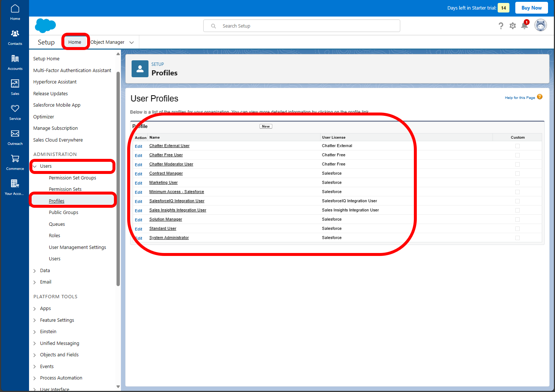Toggle Custom checkbox for Solution Manager

tap(518, 220)
